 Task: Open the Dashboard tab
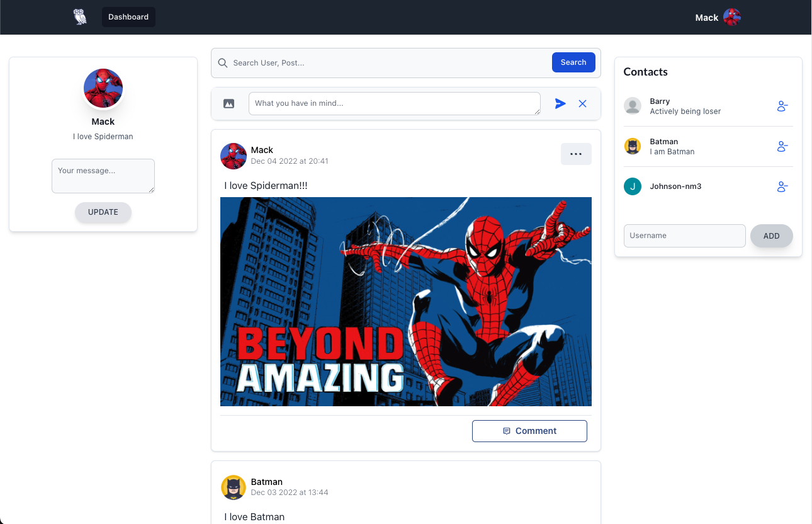pyautogui.click(x=128, y=17)
